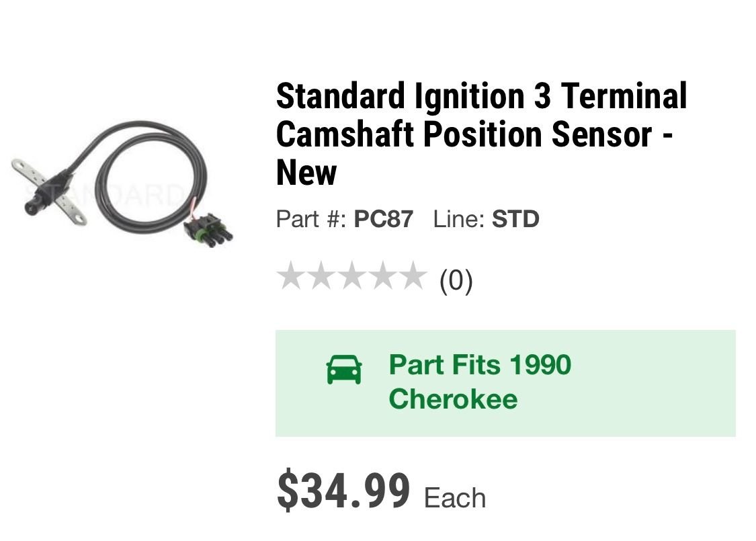Click the STD line code
The image size is (756, 541).
[515, 219]
